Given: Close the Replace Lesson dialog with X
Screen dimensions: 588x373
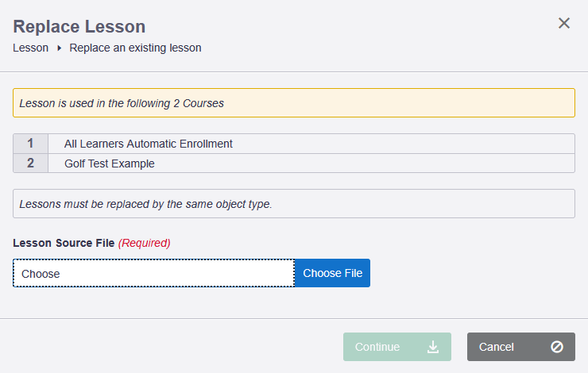Looking at the screenshot, I should click(x=564, y=23).
